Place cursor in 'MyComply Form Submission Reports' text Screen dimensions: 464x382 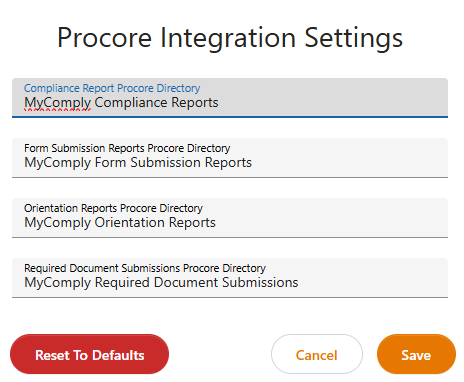tap(138, 163)
